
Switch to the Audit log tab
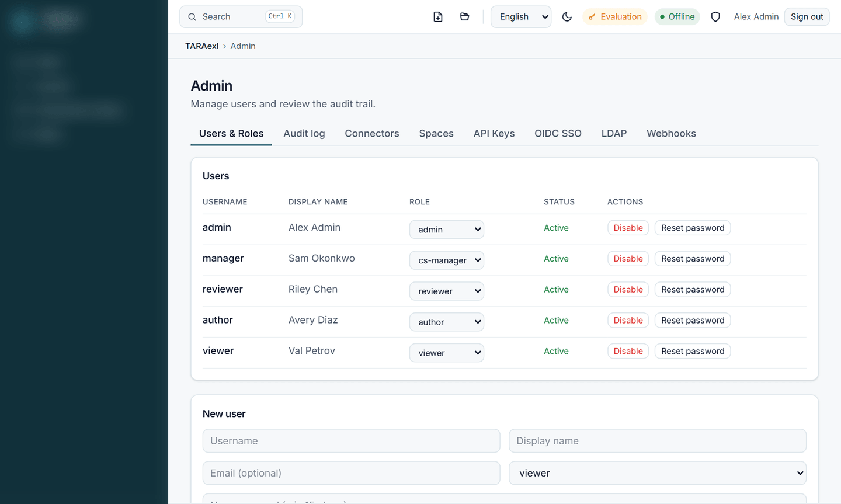(304, 134)
